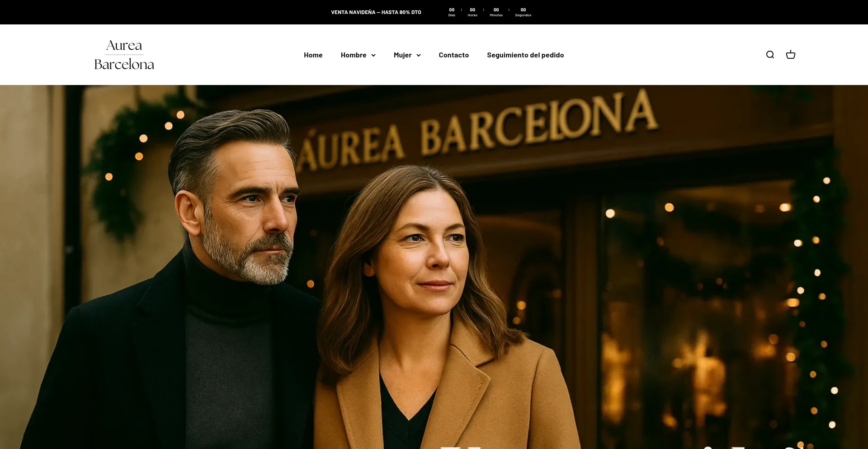868x449 pixels.
Task: Select the Minutos countdown value
Action: tap(496, 9)
